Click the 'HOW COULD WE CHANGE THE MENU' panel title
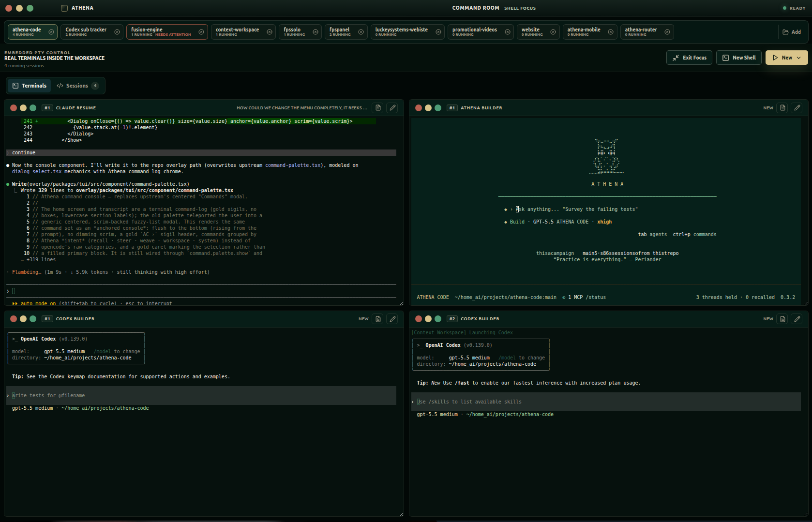812x522 pixels. 302,108
